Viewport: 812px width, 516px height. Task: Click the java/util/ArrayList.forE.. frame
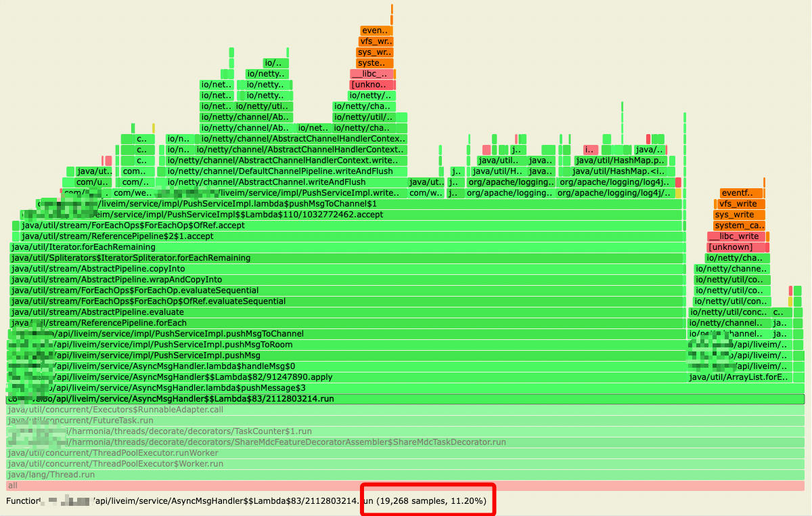click(x=738, y=377)
